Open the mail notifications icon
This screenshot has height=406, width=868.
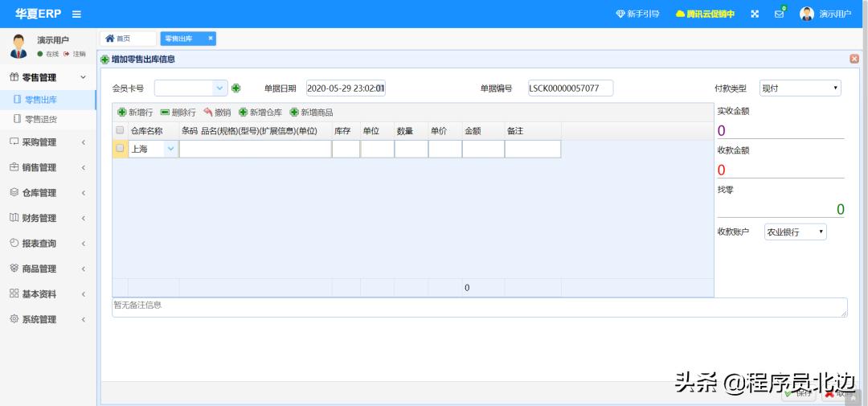click(x=780, y=14)
